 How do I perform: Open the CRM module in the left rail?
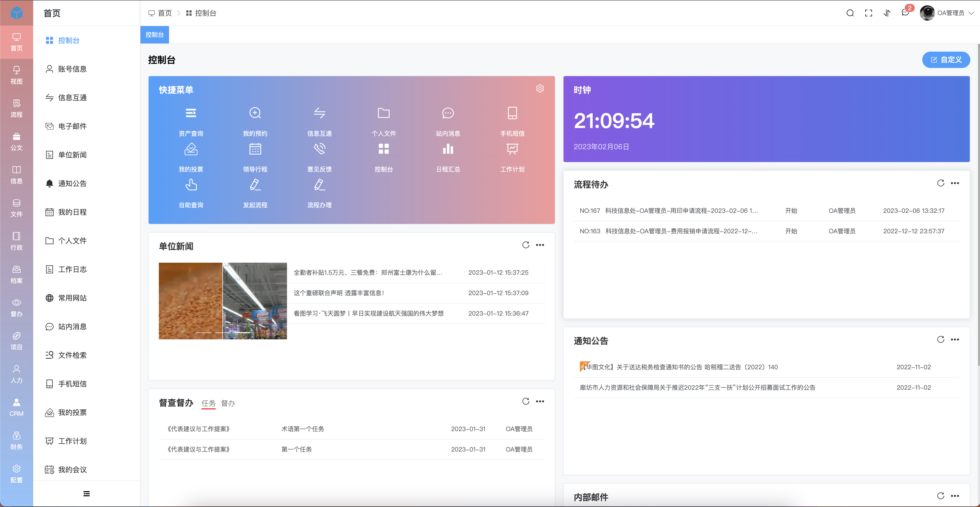click(16, 407)
